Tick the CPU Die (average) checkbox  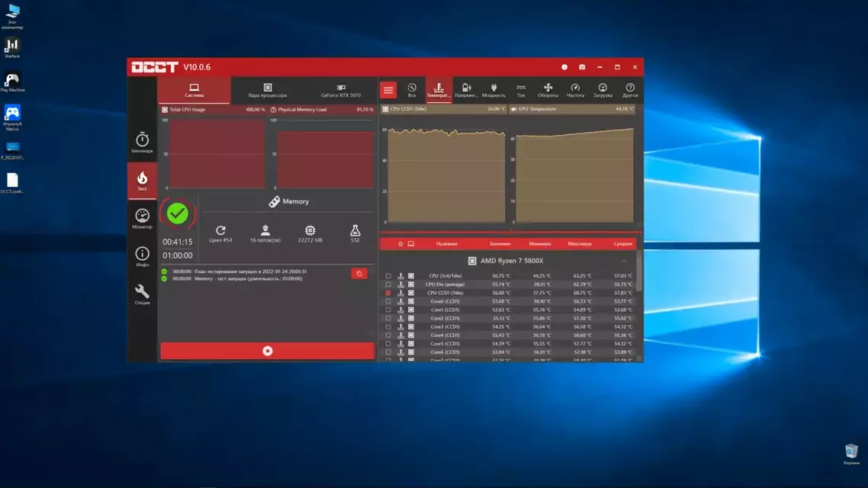[x=388, y=284]
